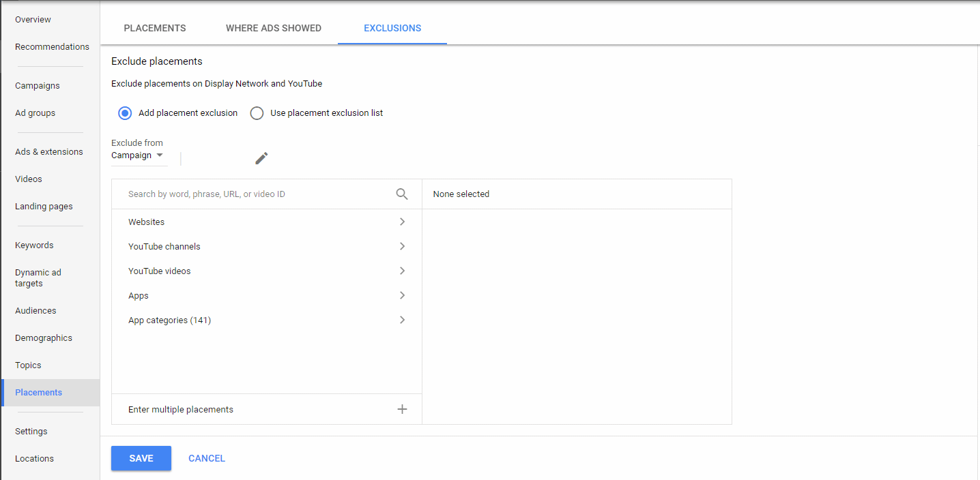Open the Exclude from Campaign dropdown

click(x=139, y=155)
